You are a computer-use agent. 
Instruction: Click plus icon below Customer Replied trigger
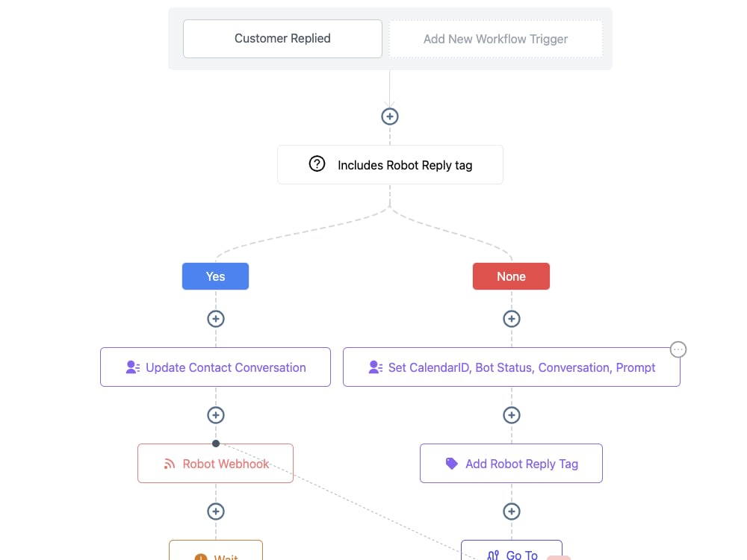390,116
